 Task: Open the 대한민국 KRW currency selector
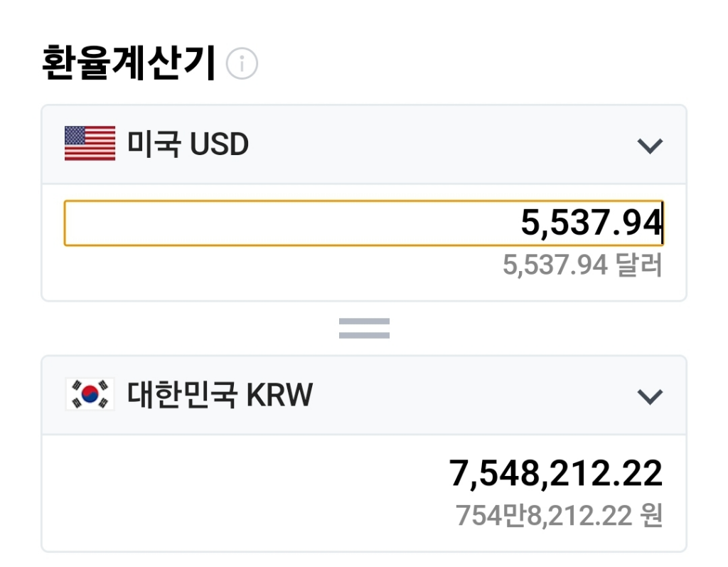pyautogui.click(x=364, y=396)
